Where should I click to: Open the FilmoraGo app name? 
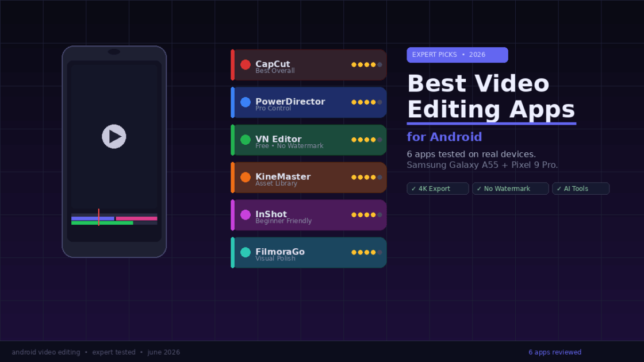click(280, 251)
